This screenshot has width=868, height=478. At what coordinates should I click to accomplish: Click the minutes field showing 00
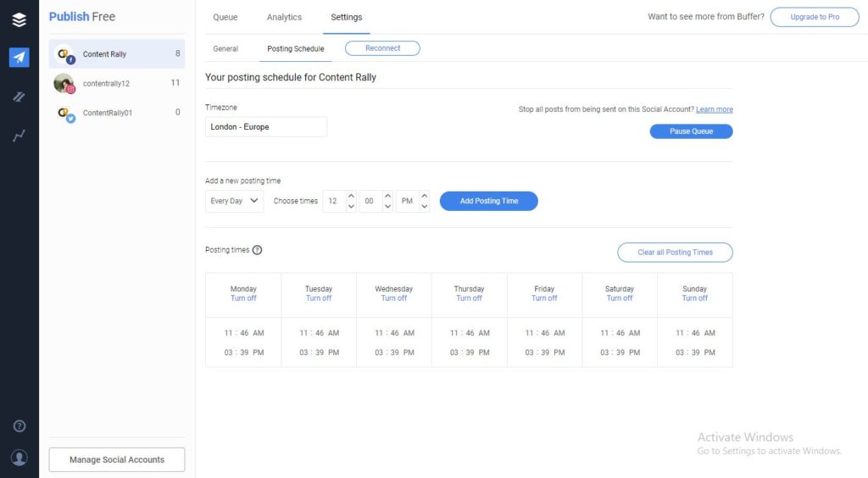coord(371,201)
